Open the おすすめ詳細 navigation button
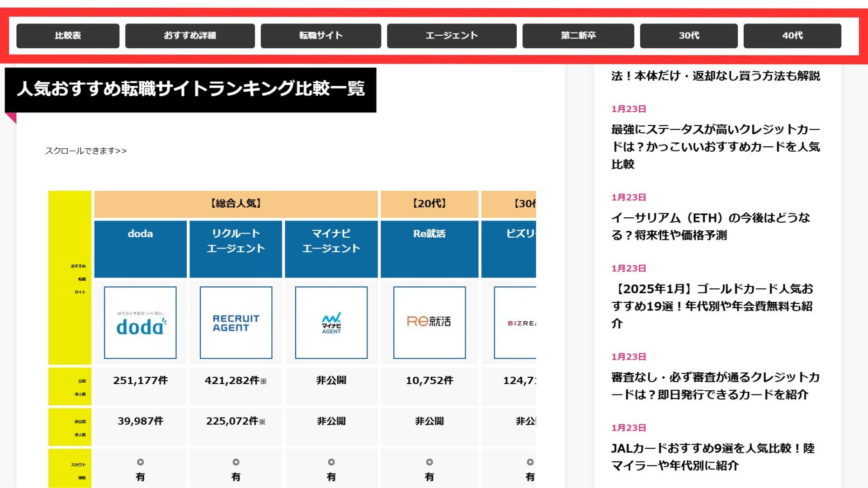Screen dimensions: 868x488 click(x=190, y=36)
